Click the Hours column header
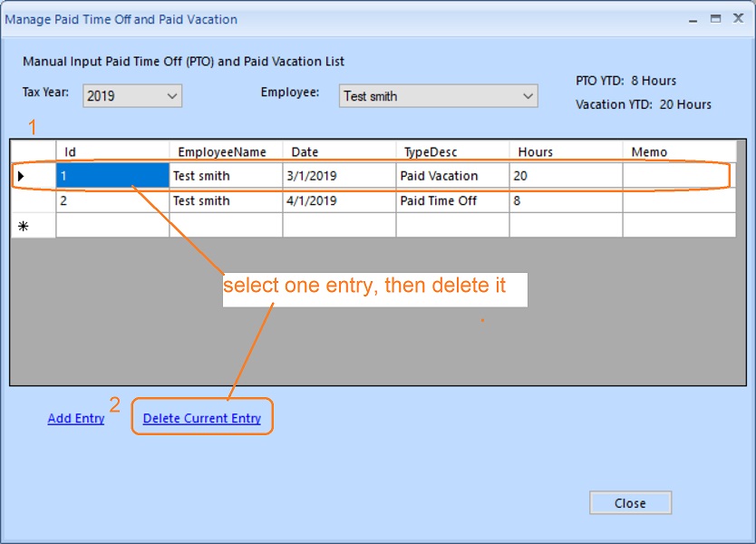 pos(566,152)
